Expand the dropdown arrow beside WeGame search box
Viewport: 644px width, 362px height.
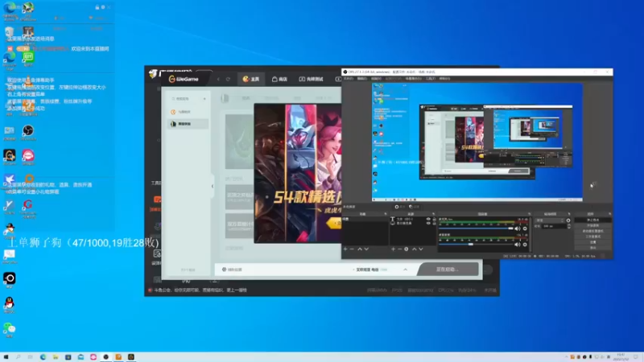coord(204,99)
